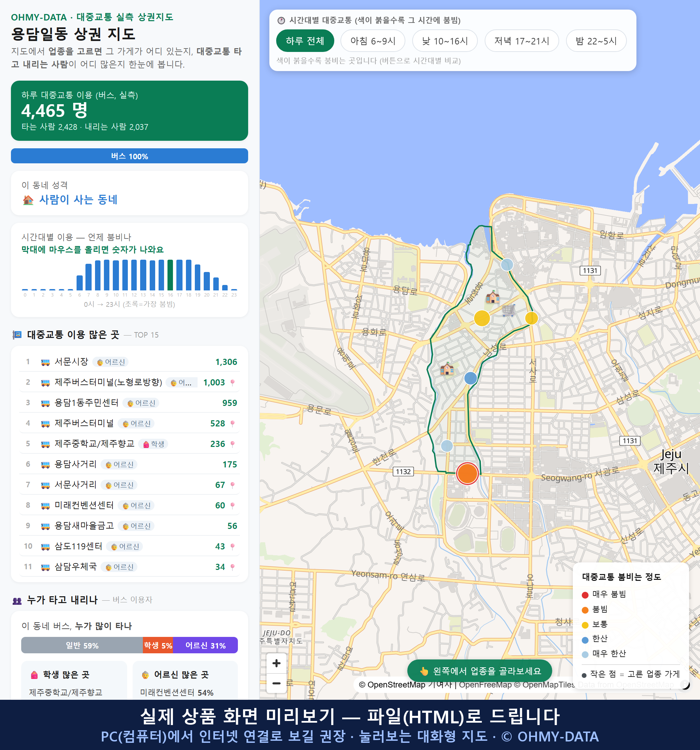Viewport: 700px width, 750px height.
Task: Click the light blue marker near 한천로
Action: click(447, 446)
